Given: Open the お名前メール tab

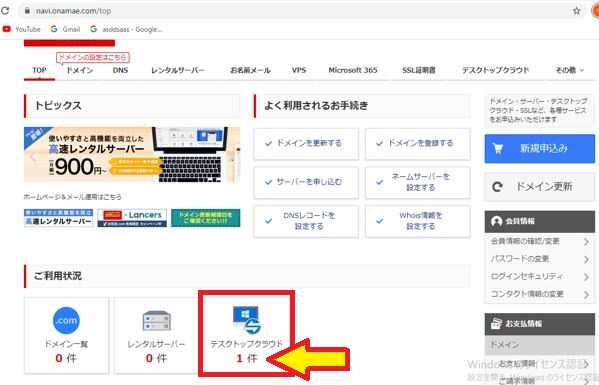Looking at the screenshot, I should coord(250,70).
